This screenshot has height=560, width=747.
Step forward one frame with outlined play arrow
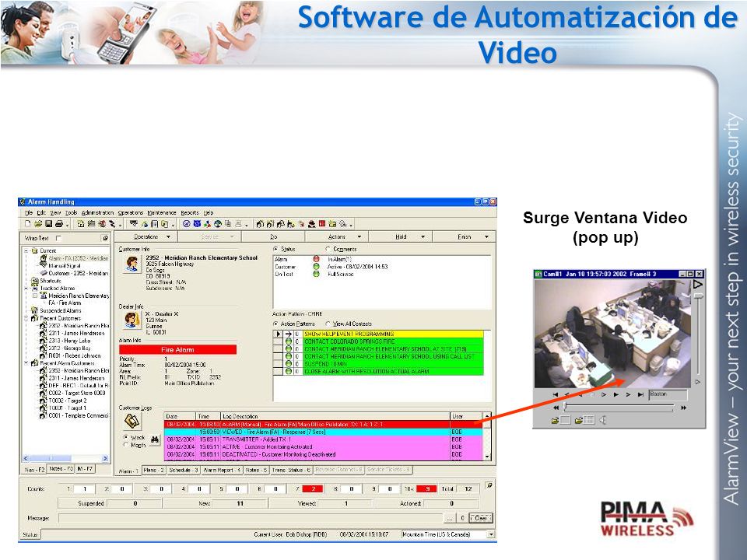coord(604,395)
